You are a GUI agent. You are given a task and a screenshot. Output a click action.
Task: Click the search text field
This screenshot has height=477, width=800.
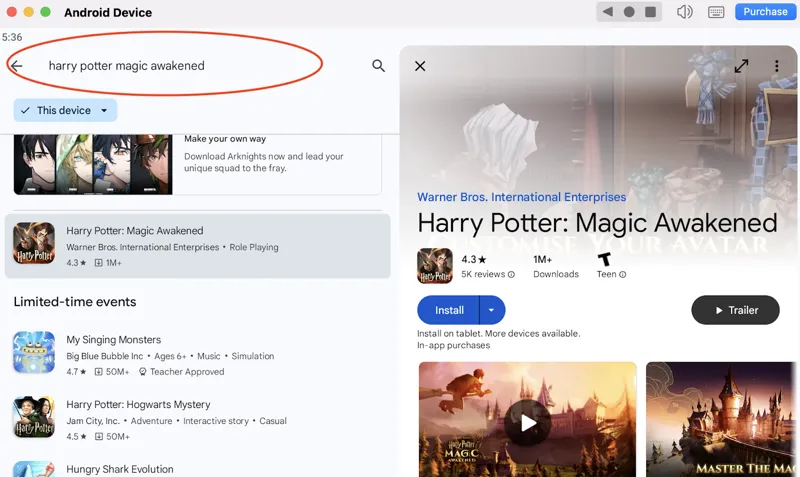pos(190,66)
